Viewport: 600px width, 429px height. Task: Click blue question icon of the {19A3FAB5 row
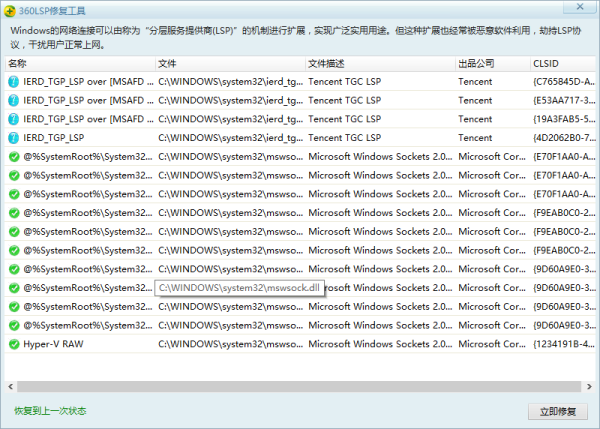(14, 119)
